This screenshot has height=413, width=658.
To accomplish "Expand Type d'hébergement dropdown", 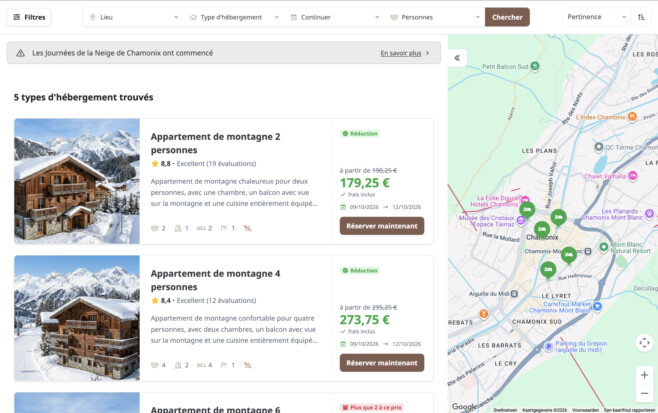I will click(234, 17).
